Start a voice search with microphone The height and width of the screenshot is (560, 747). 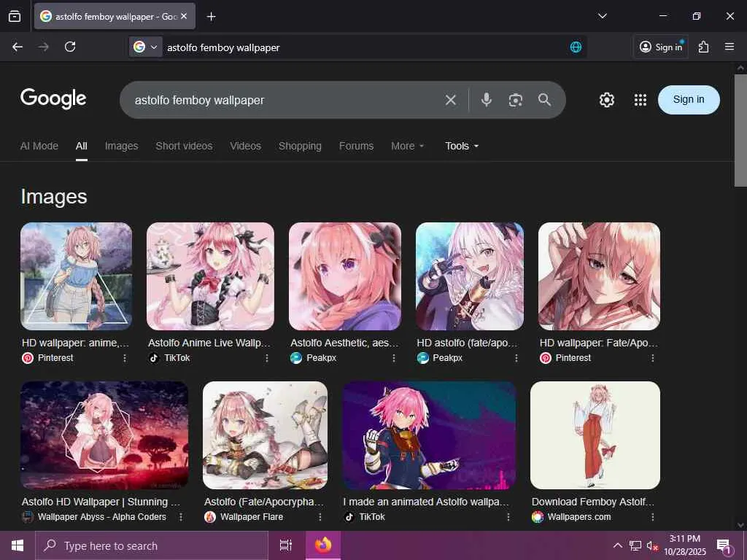(486, 99)
